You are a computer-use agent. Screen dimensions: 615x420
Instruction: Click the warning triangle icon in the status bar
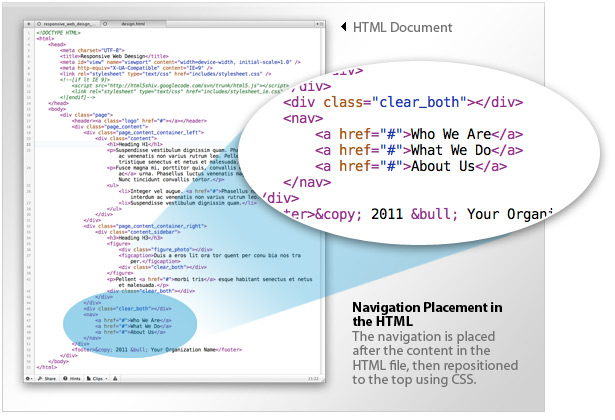pos(115,378)
